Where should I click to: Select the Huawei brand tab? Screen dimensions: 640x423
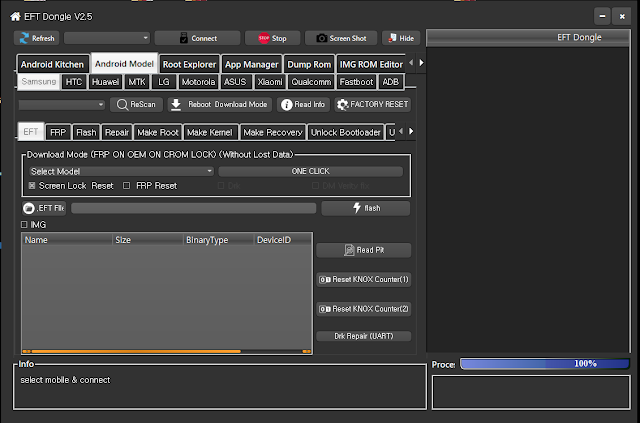(105, 82)
